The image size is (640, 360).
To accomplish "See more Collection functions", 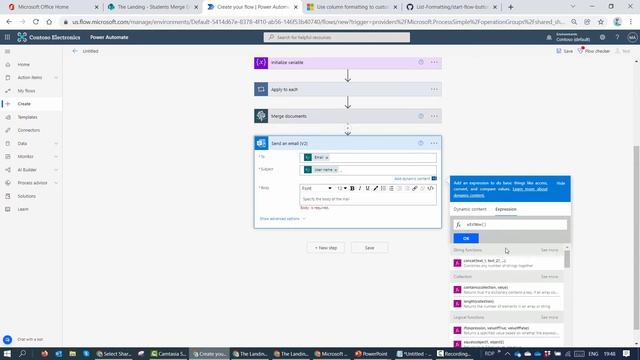I will coord(549,277).
